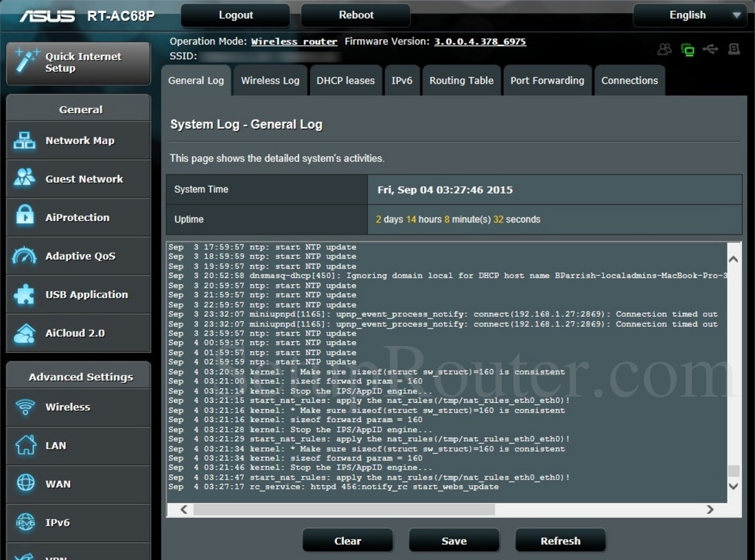Click the dnsmasq-dhcp log line
The image size is (755, 560).
click(448, 275)
